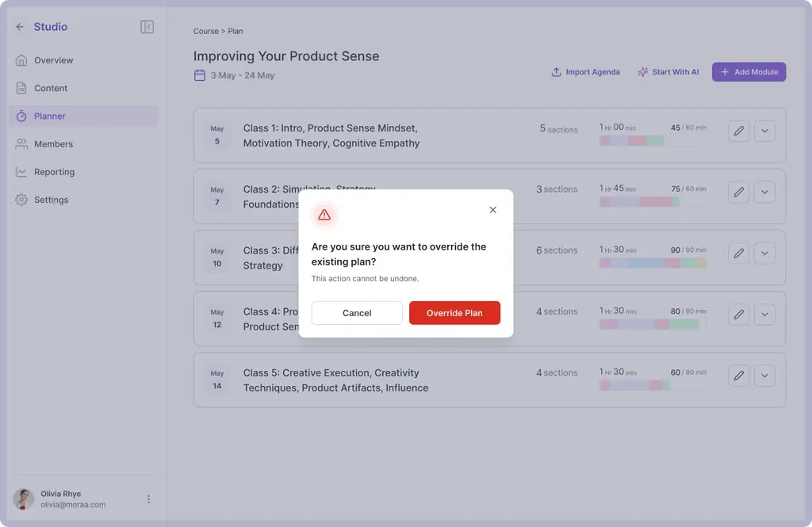Click Cancel in the override dialog
This screenshot has width=812, height=527.
pos(357,313)
